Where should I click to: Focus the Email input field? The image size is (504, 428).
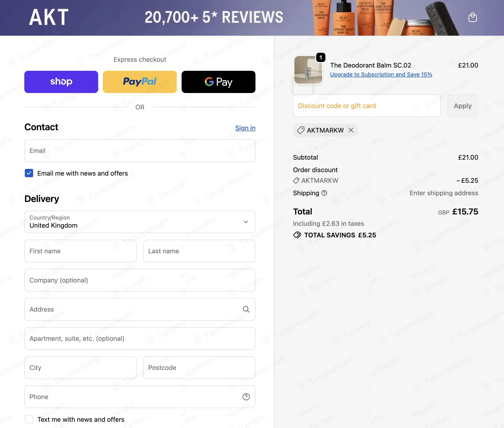point(140,151)
